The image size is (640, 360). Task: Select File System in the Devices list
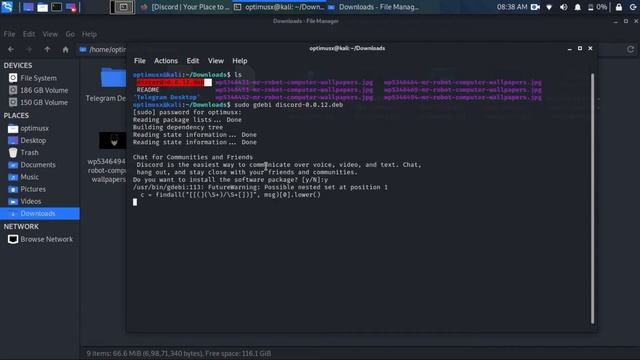pos(40,78)
